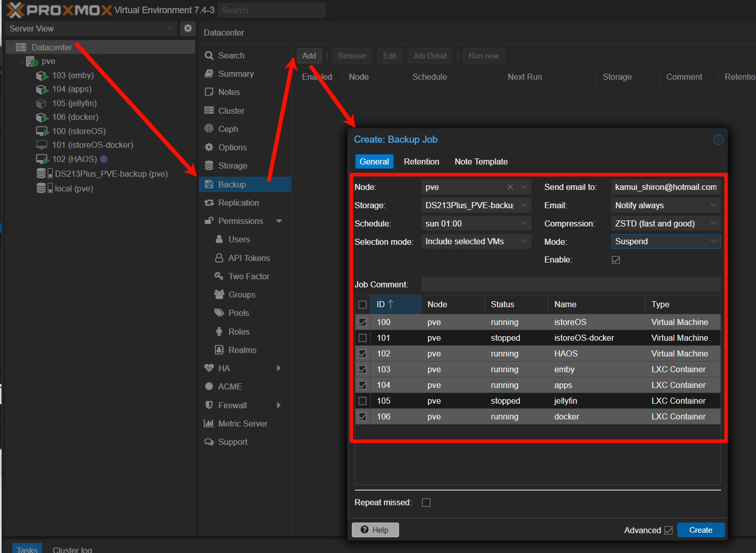Select VM icon for 100 (istoreOS)

point(42,132)
